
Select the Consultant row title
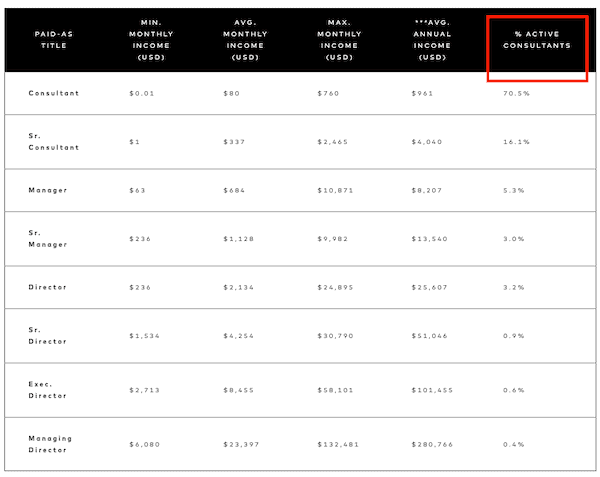click(x=54, y=93)
